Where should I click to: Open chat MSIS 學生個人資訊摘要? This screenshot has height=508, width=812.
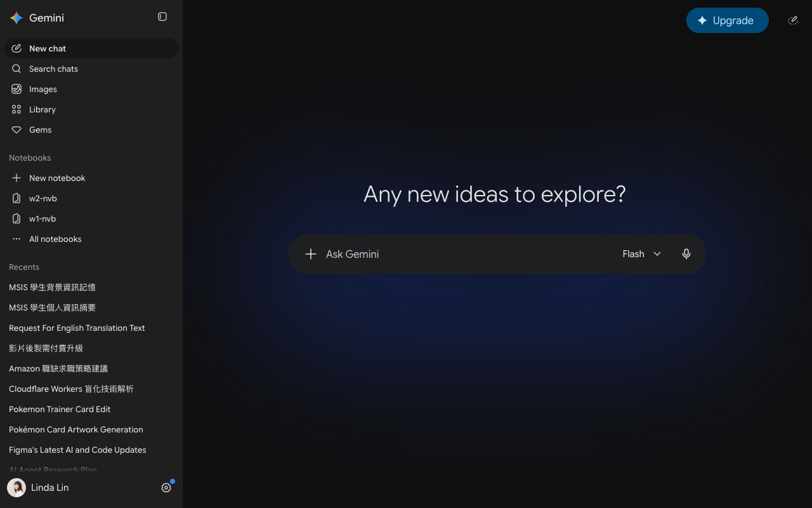point(91,307)
